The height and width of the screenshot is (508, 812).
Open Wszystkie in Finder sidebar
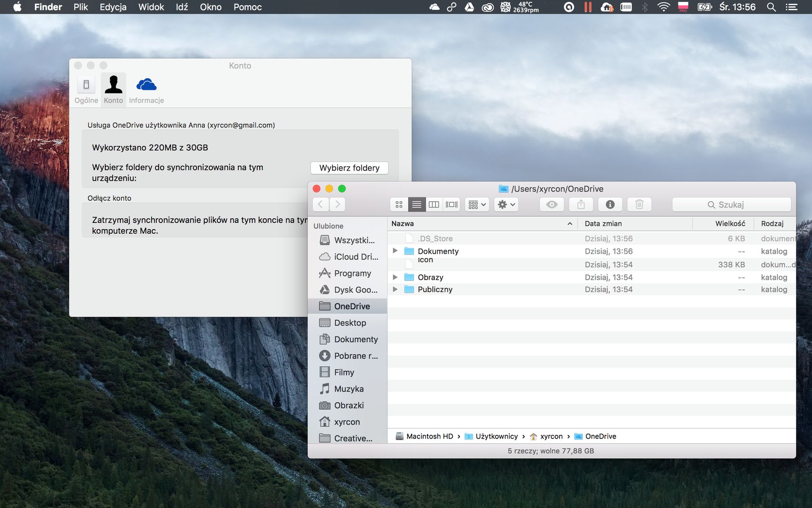pos(347,240)
